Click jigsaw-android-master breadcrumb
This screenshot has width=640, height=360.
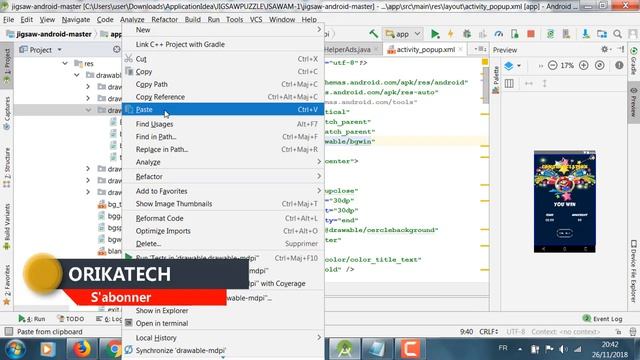click(49, 34)
